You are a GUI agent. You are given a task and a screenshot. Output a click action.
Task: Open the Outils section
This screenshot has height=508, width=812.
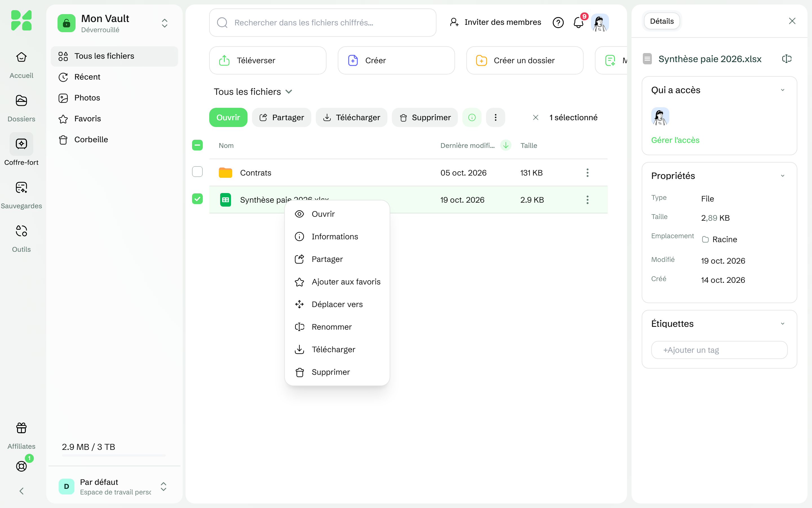point(21,238)
